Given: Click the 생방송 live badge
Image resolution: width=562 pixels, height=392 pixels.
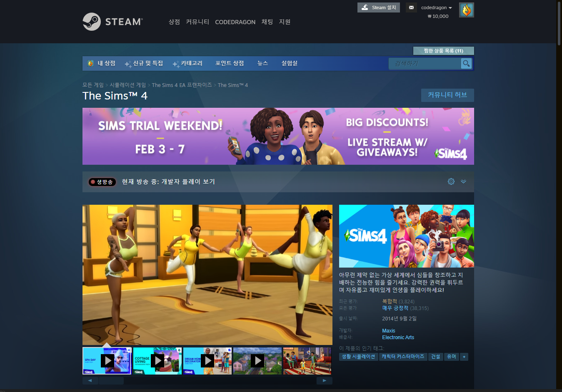Looking at the screenshot, I should click(x=102, y=182).
